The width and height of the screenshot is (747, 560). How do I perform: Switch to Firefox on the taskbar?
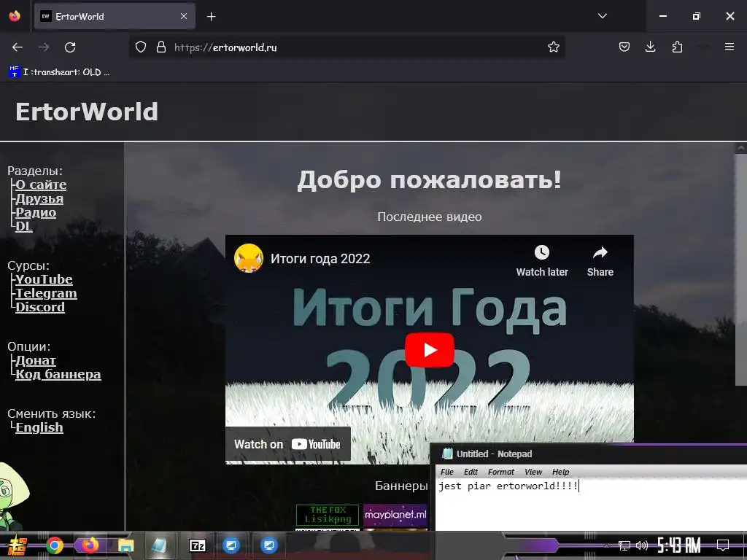pos(90,545)
